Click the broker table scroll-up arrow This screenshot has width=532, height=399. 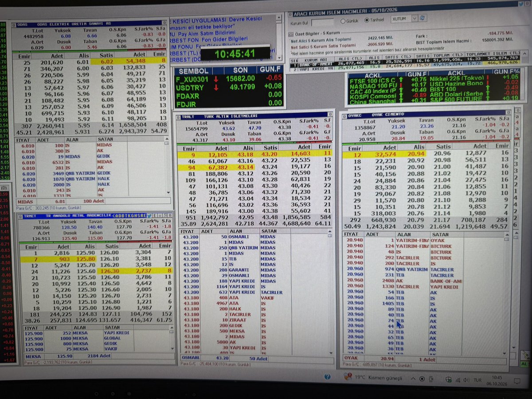524,53
